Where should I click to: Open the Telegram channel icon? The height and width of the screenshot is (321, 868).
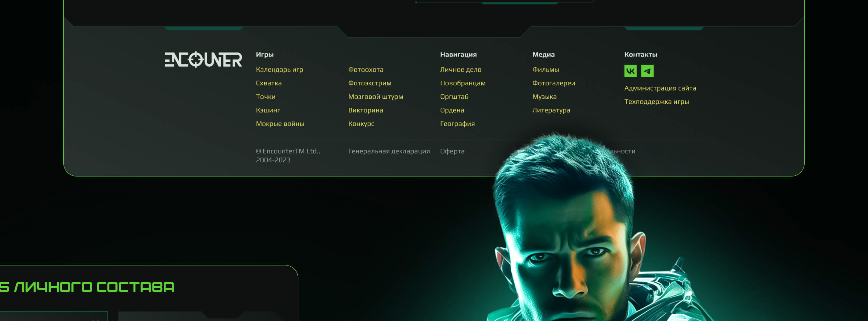[647, 71]
